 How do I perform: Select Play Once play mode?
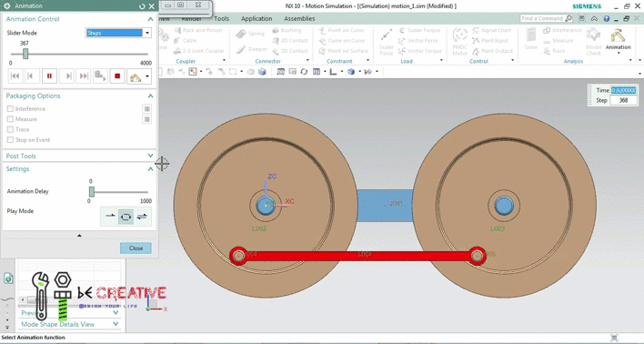110,217
